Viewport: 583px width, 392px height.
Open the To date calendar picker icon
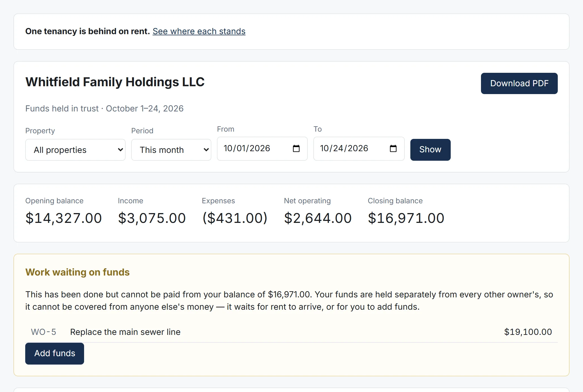click(x=393, y=148)
